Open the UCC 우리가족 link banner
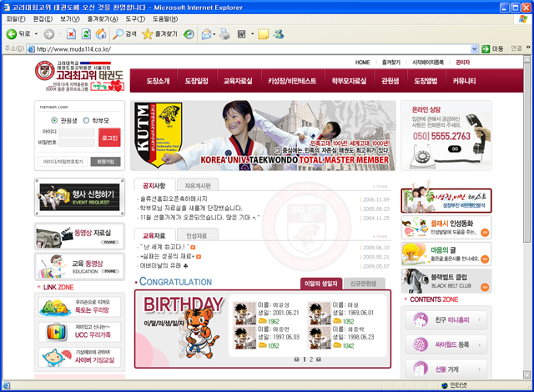This screenshot has height=392, width=534. [80, 332]
